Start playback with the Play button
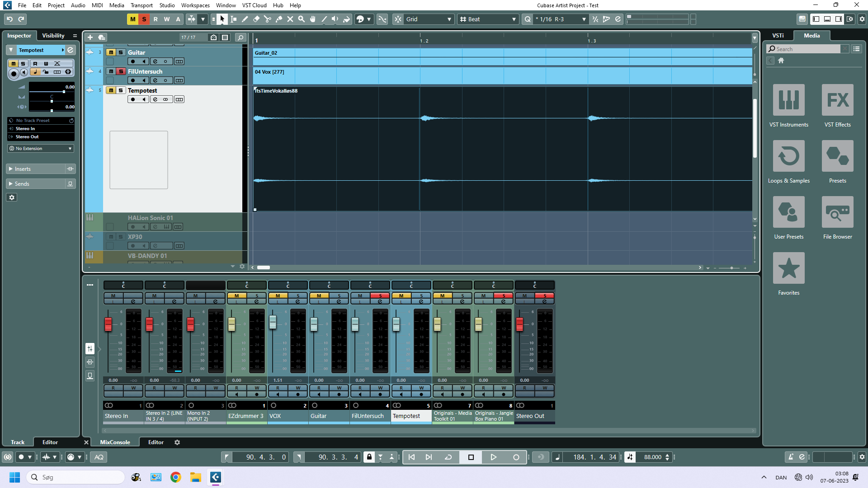This screenshot has height=488, width=868. pyautogui.click(x=493, y=457)
